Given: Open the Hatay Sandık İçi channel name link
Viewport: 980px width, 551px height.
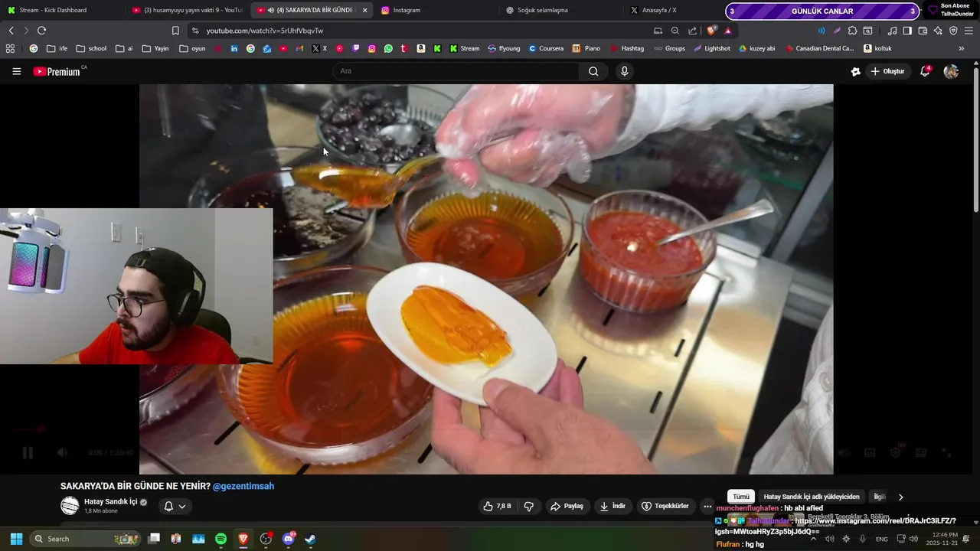Looking at the screenshot, I should pyautogui.click(x=111, y=501).
